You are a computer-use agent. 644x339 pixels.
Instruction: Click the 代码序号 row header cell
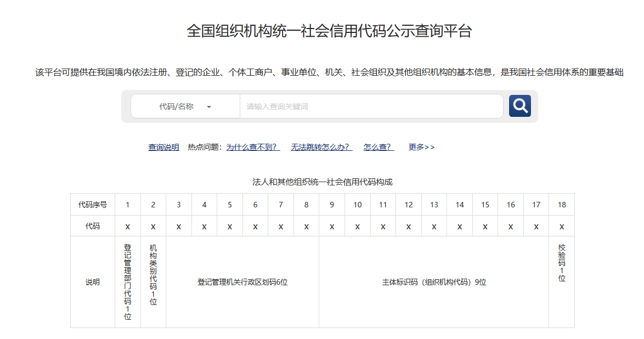tap(93, 205)
